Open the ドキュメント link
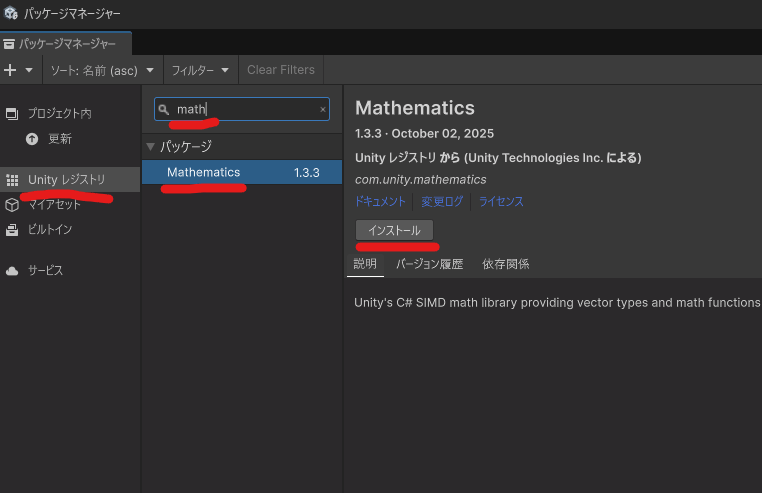 click(380, 201)
